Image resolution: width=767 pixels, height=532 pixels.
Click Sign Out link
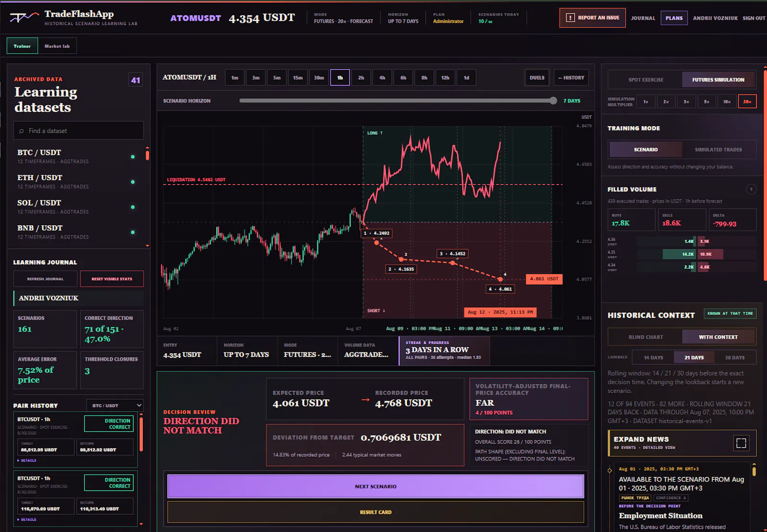(754, 18)
